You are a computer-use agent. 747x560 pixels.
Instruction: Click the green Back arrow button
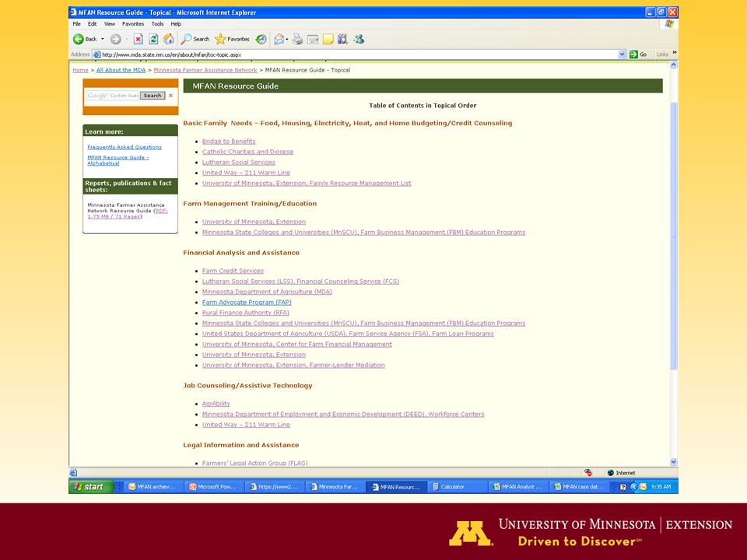79,39
